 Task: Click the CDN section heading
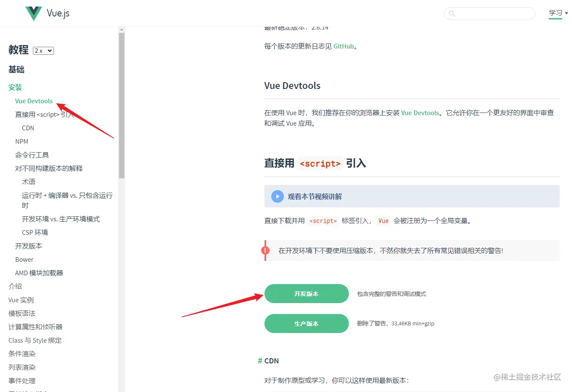(272, 361)
